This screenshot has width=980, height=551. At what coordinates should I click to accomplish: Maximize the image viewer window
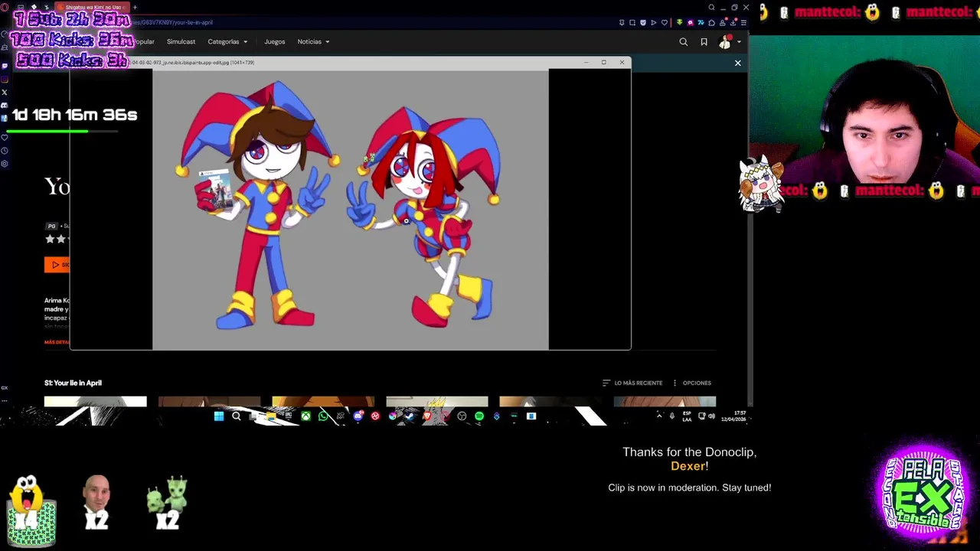pyautogui.click(x=603, y=62)
